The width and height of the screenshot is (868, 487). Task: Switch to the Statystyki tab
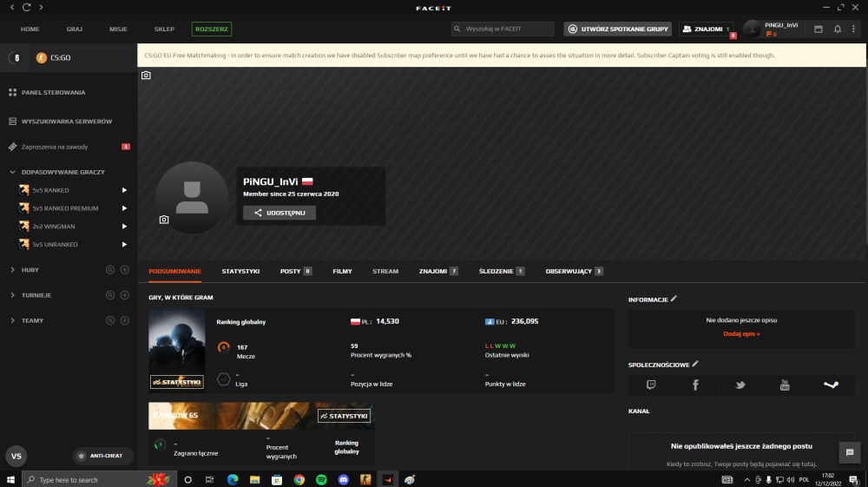click(240, 271)
